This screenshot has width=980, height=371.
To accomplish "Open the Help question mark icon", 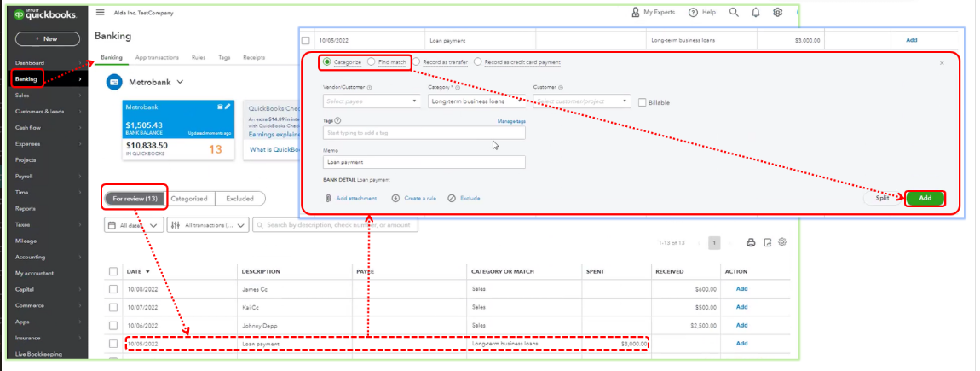I will point(693,13).
